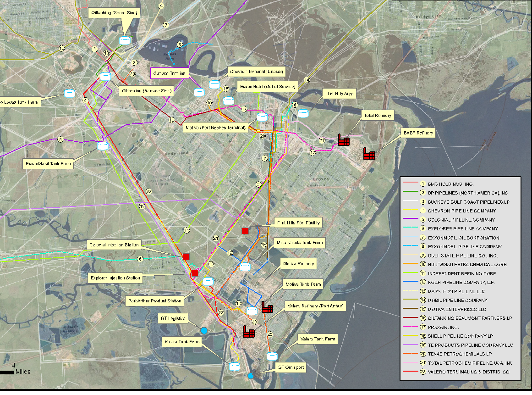Select the BASF Refinery label
This screenshot has width=532, height=395.
point(418,133)
